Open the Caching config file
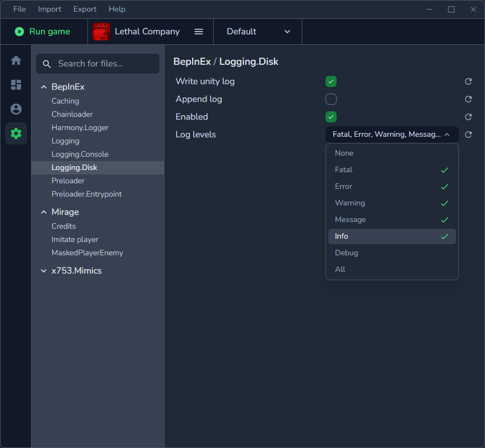The height and width of the screenshot is (448, 485). pos(65,101)
